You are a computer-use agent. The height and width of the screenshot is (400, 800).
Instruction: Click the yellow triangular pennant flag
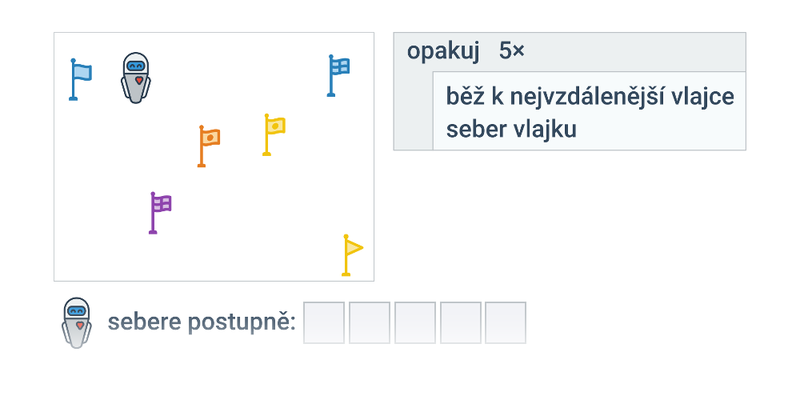(352, 255)
